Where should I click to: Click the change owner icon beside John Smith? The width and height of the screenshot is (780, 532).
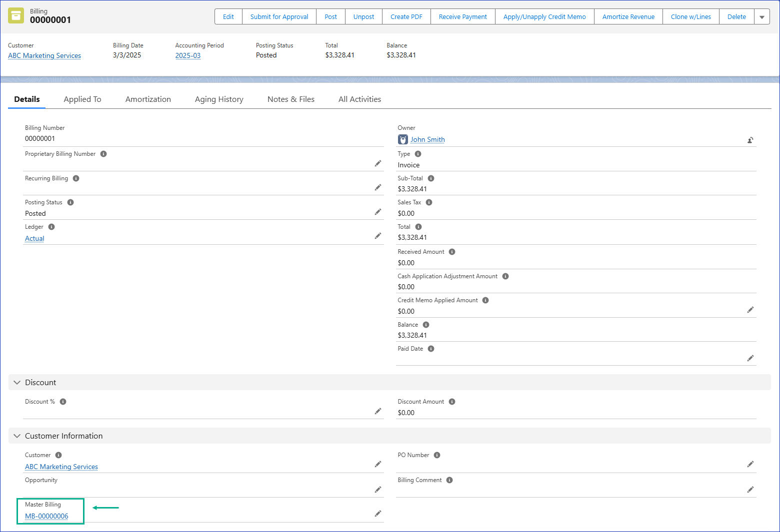[x=750, y=140]
